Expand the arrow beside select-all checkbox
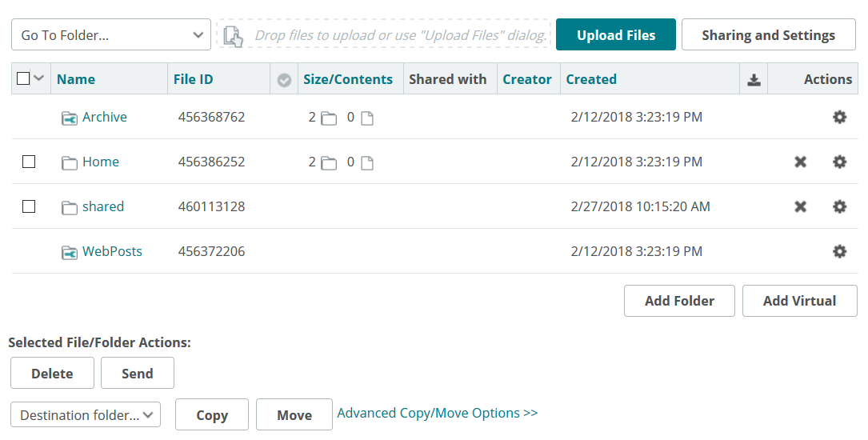This screenshot has height=440, width=868. click(x=38, y=78)
